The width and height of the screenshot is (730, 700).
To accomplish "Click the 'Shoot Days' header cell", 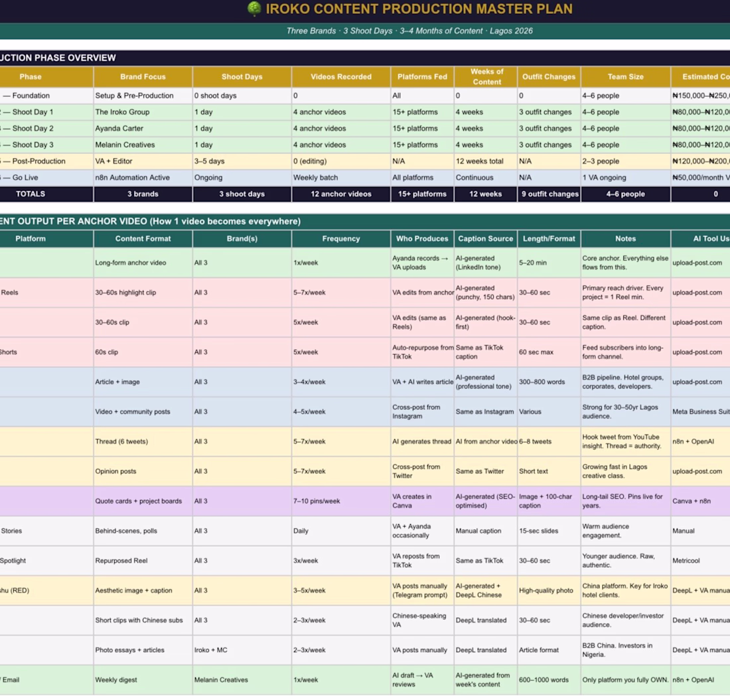I will (242, 77).
